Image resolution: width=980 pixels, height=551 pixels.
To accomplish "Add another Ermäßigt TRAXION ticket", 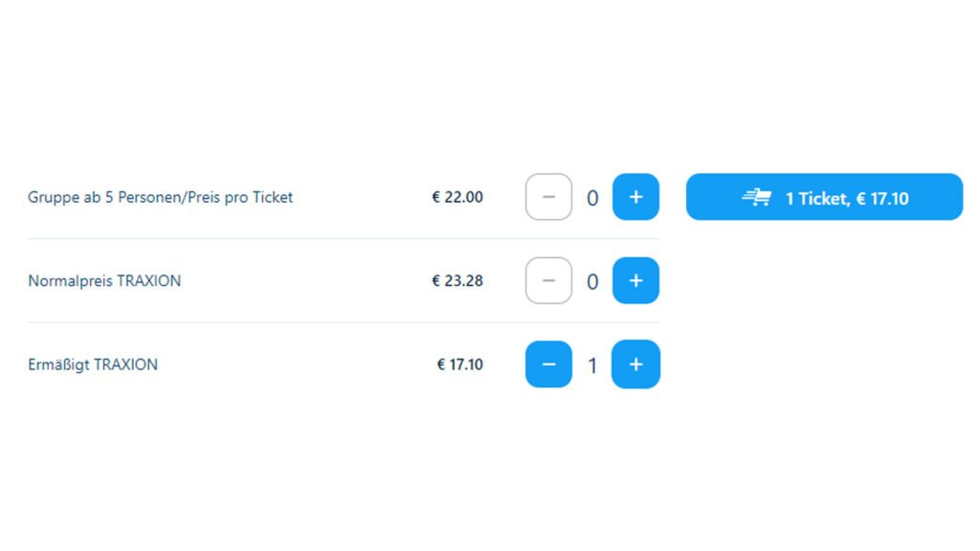I will click(x=635, y=364).
